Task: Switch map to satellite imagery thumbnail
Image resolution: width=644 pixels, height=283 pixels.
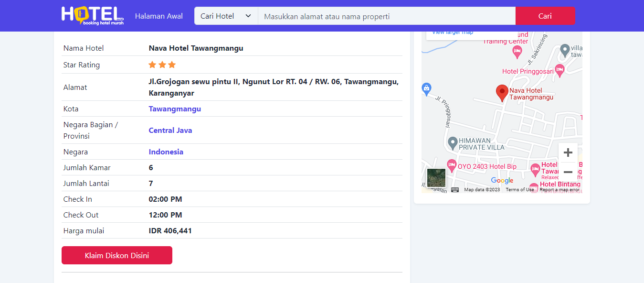Action: 436,178
